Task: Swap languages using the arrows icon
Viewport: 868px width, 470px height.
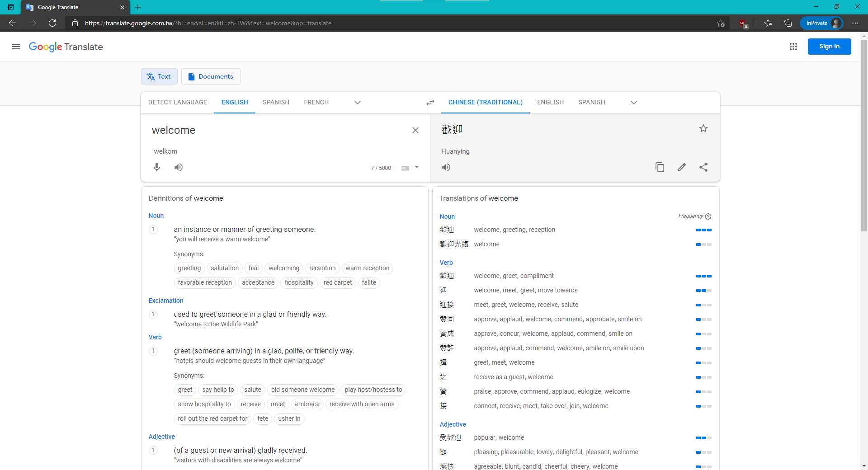Action: point(430,103)
